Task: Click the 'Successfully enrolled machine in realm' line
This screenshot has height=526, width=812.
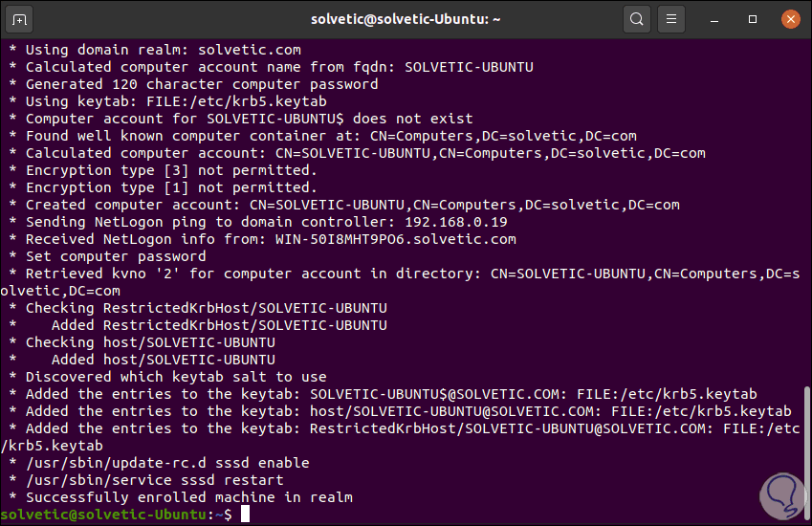Action: [188, 497]
